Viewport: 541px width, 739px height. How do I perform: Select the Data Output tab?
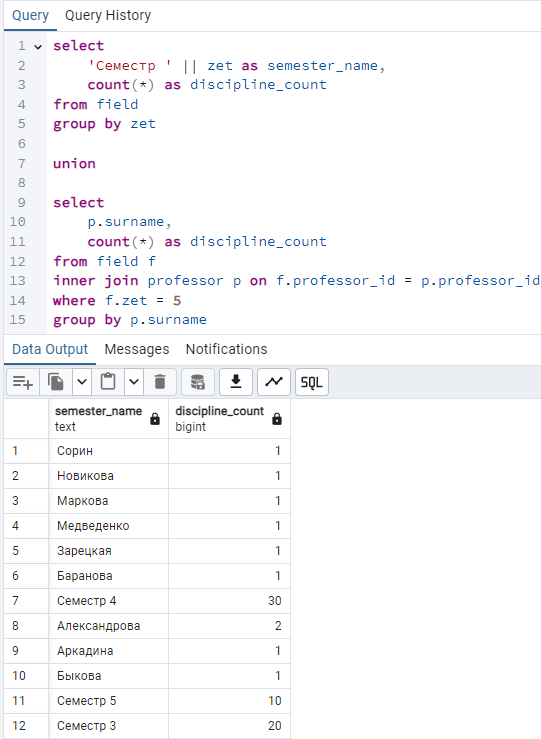pos(50,349)
